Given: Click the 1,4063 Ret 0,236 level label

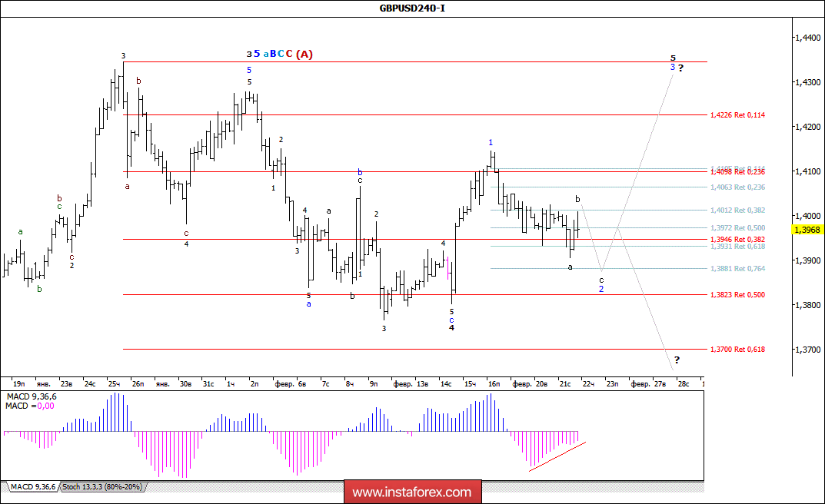Looking at the screenshot, I should [x=737, y=187].
